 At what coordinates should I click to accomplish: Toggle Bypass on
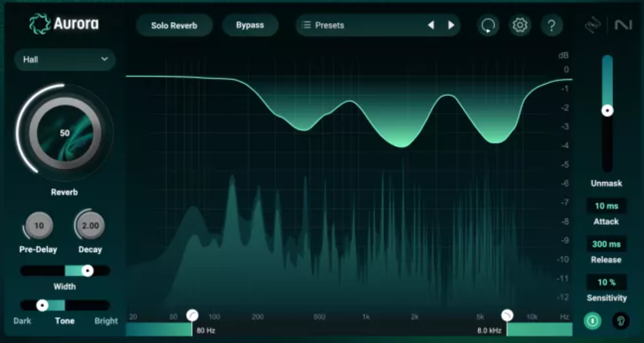(250, 25)
